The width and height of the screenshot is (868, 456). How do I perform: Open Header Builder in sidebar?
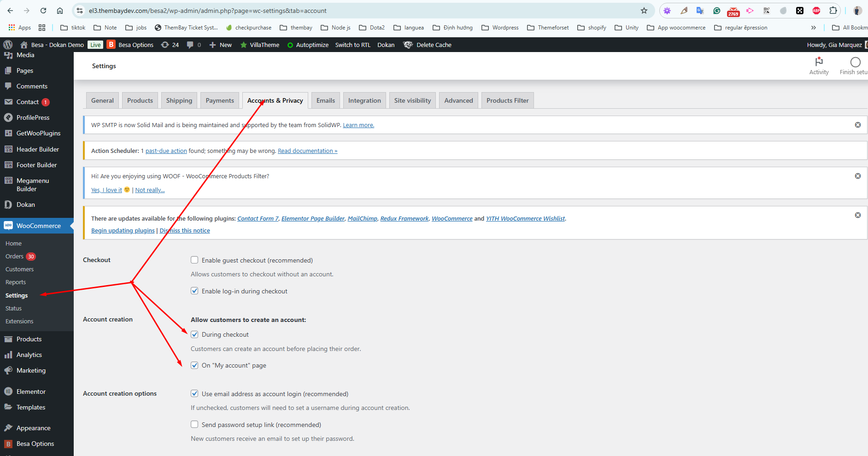tap(37, 149)
